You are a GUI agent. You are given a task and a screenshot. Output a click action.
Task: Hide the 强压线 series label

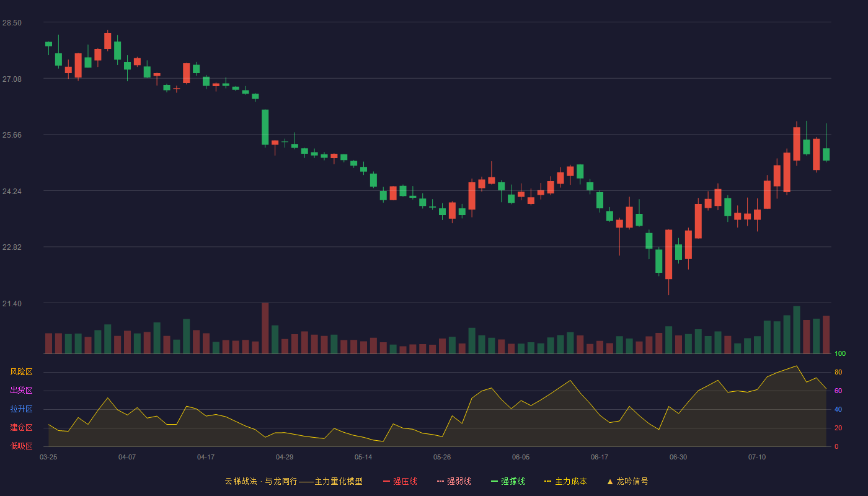[405, 481]
